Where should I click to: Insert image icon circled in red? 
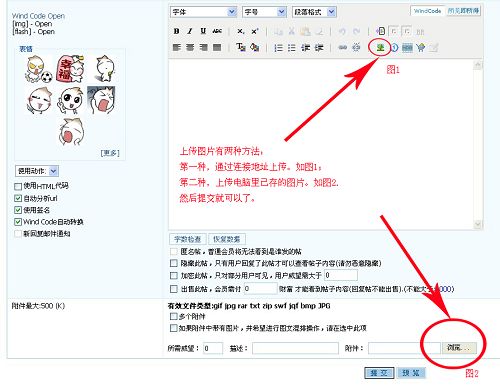(x=380, y=47)
